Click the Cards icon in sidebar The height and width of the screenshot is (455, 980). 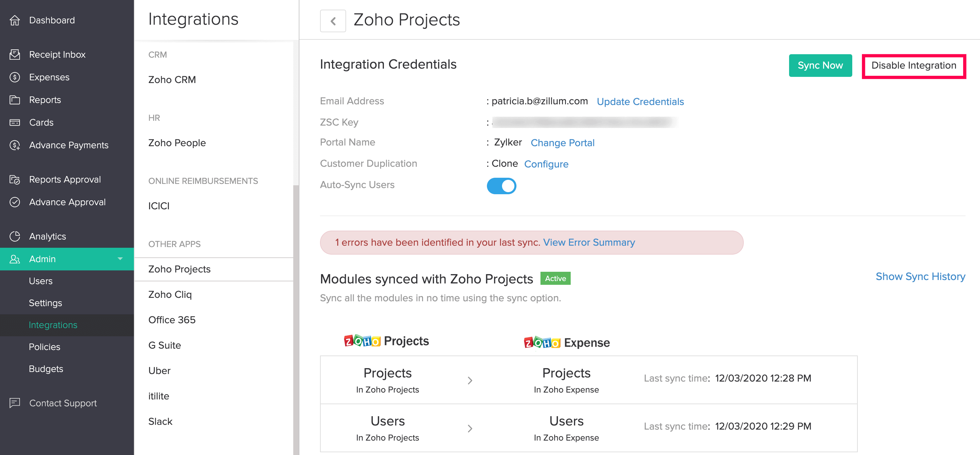coord(15,123)
